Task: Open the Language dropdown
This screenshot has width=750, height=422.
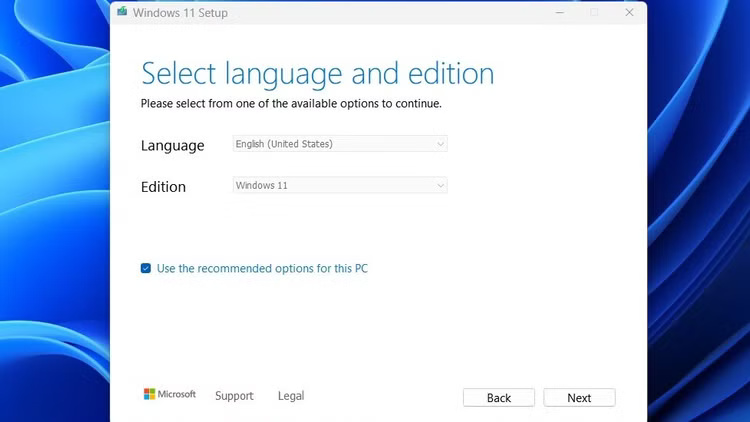Action: (x=340, y=144)
